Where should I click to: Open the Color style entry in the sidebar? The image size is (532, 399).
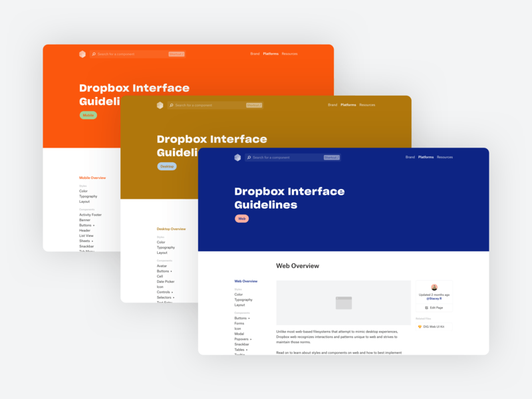click(x=237, y=294)
